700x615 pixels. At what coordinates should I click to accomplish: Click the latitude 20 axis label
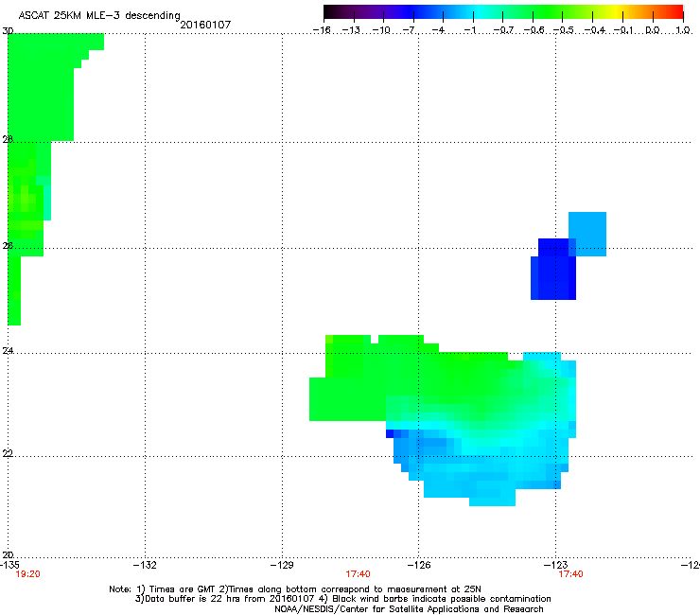point(8,555)
